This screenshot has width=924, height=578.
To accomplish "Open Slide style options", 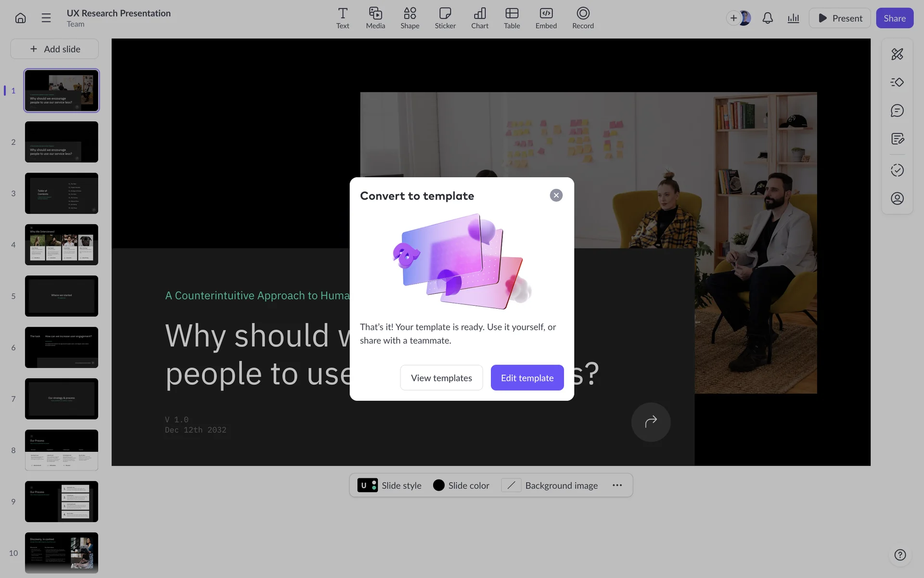I will coord(389,486).
